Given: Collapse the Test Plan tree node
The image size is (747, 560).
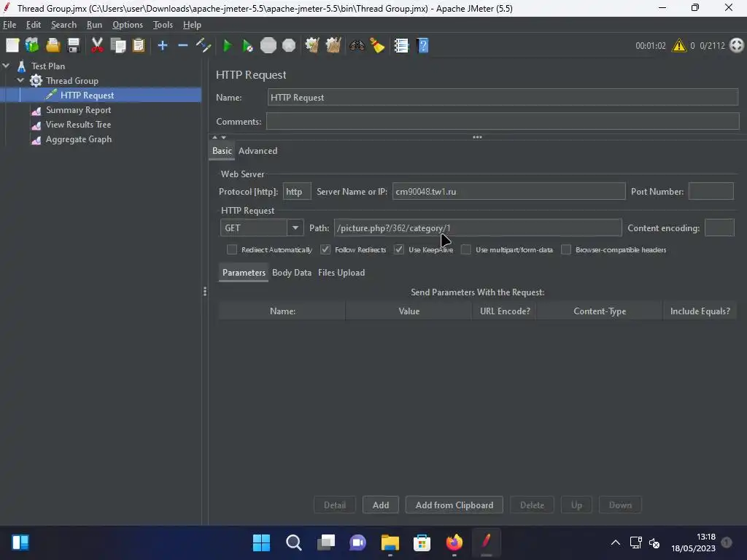Looking at the screenshot, I should tap(6, 66).
